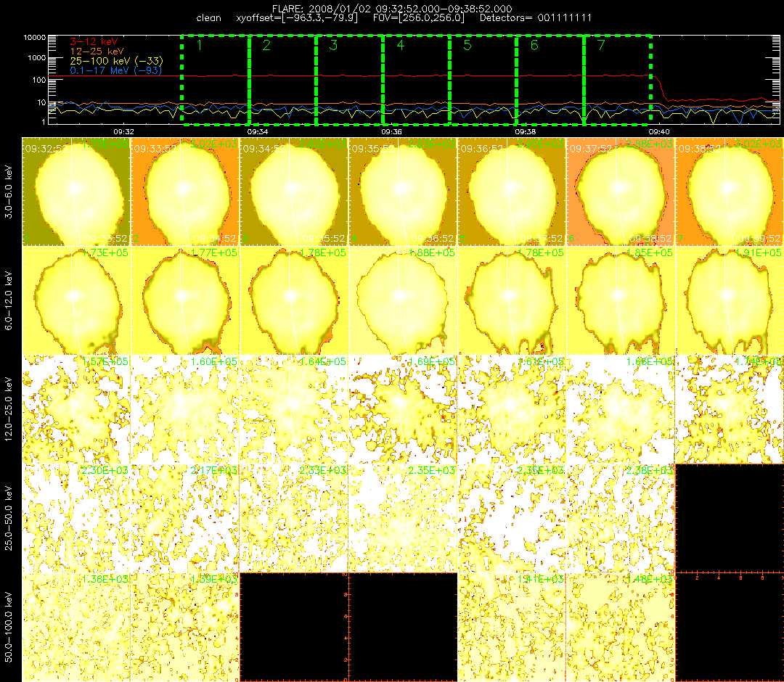Open the 6.0-12.0 keV image labeled 1.77E+05
Screen dimensions: 784x682
[x=185, y=300]
